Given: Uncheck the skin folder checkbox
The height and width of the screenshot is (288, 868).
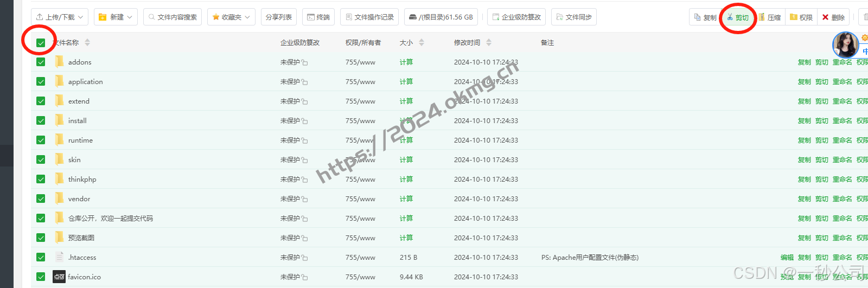Looking at the screenshot, I should pyautogui.click(x=41, y=159).
